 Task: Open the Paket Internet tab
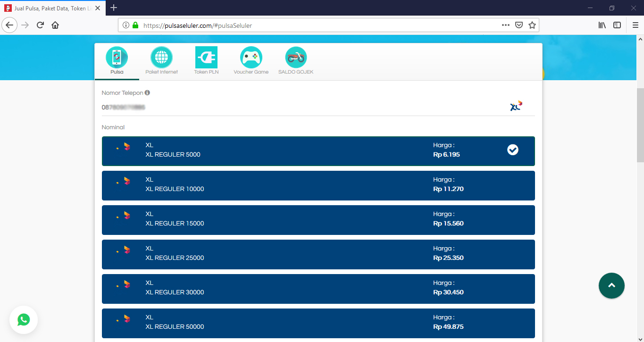tap(162, 61)
